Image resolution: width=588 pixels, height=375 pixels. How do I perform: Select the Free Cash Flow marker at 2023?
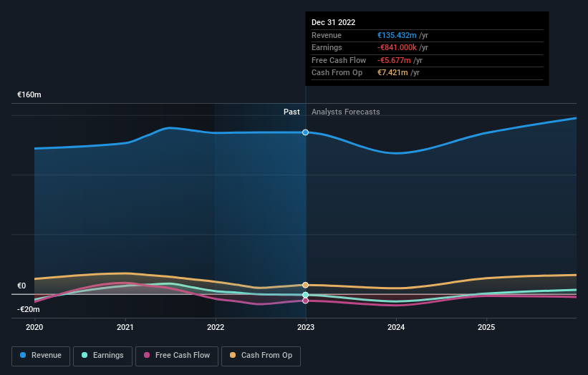[305, 301]
